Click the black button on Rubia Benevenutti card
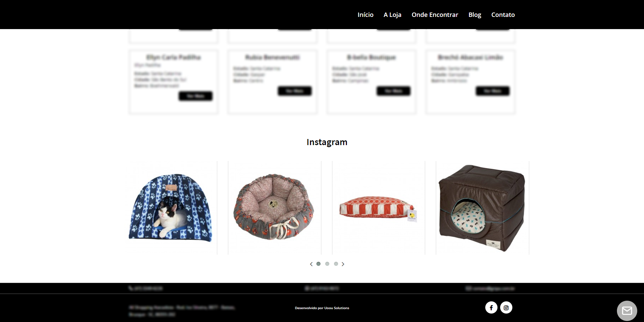The width and height of the screenshot is (644, 322). (295, 91)
